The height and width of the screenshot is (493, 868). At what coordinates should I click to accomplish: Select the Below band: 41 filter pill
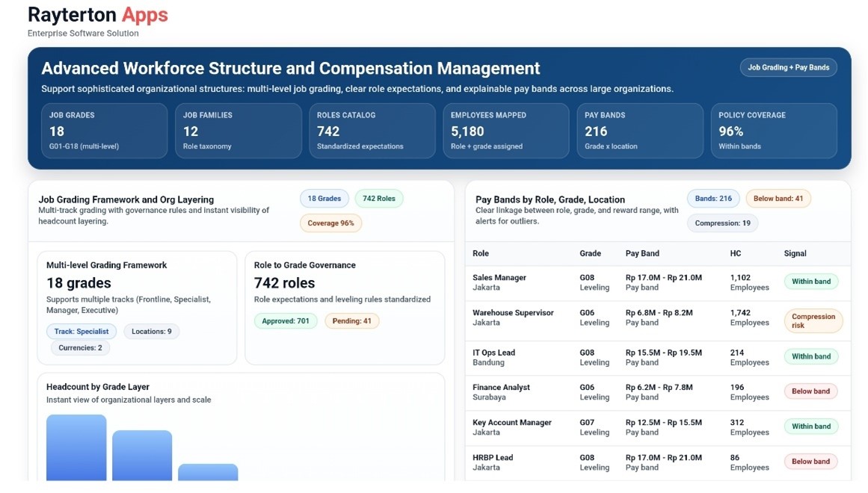(778, 198)
